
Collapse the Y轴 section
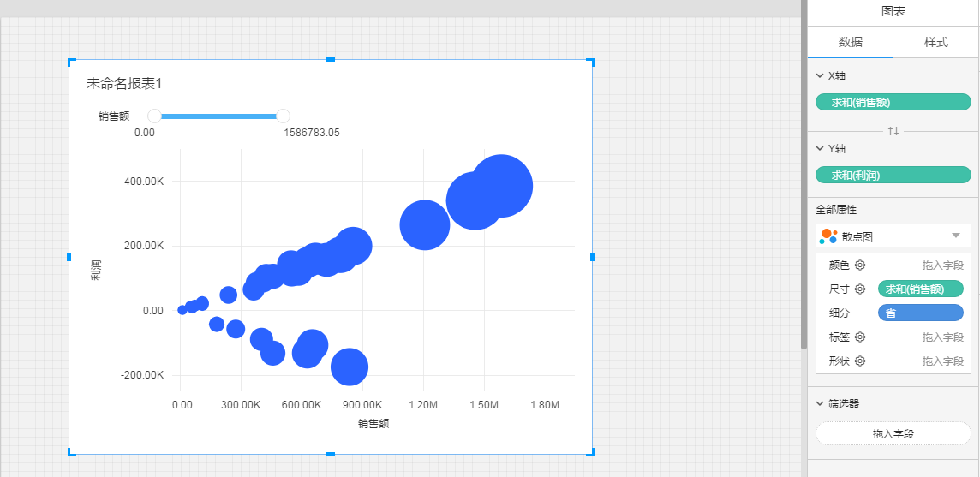[819, 149]
